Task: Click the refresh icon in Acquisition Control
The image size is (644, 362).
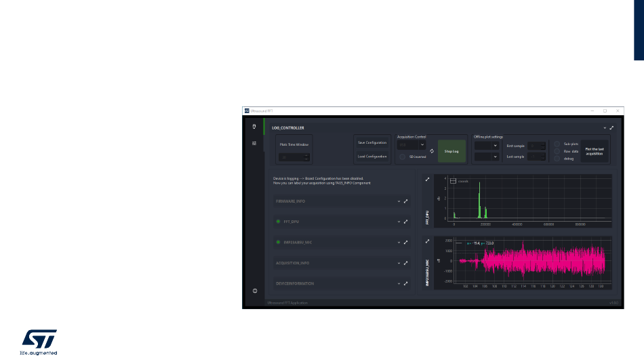Action: pos(432,151)
